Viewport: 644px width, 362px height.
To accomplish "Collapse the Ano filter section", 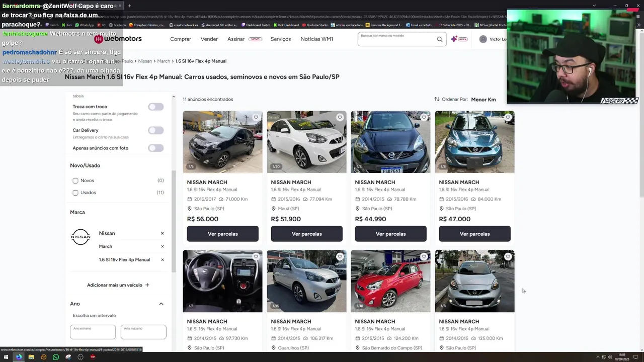I will click(x=161, y=304).
